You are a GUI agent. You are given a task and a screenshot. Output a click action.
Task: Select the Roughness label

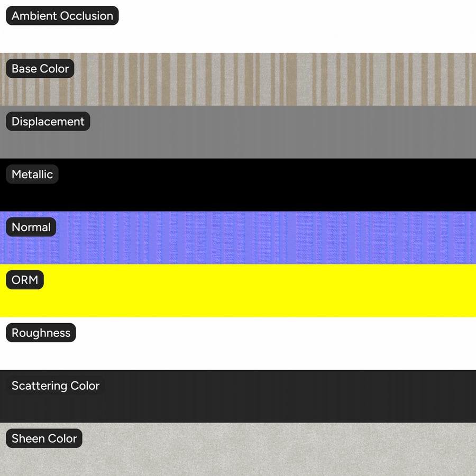pos(41,333)
